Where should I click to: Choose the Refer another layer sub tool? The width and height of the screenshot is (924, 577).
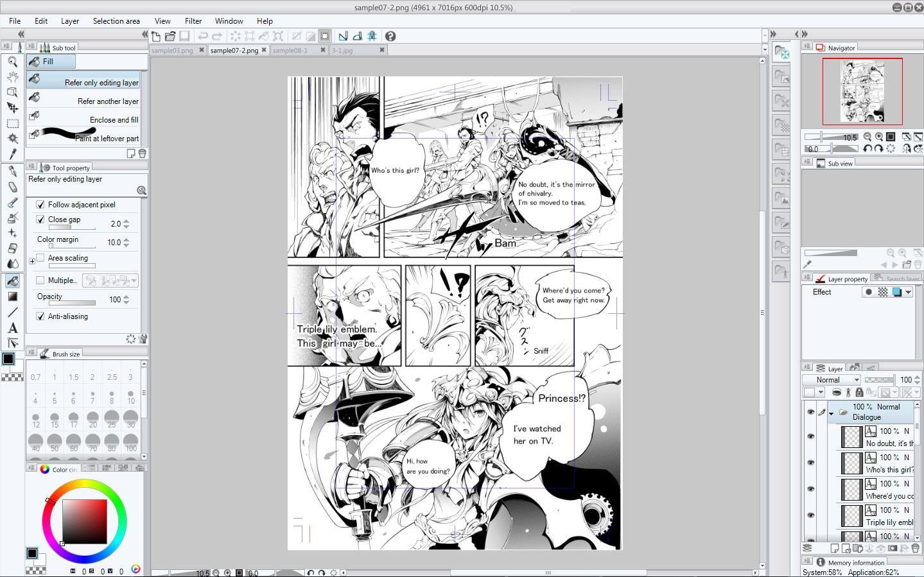[83, 99]
